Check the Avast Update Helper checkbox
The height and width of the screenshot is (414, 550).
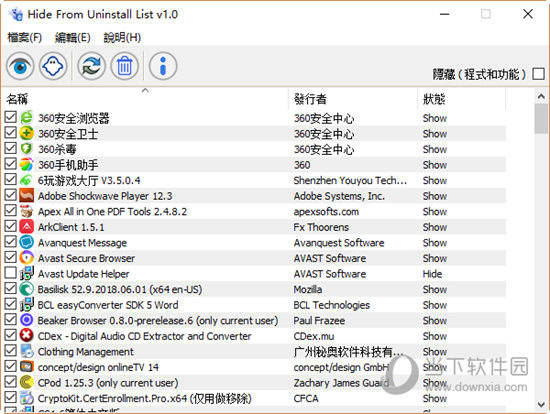(x=11, y=273)
